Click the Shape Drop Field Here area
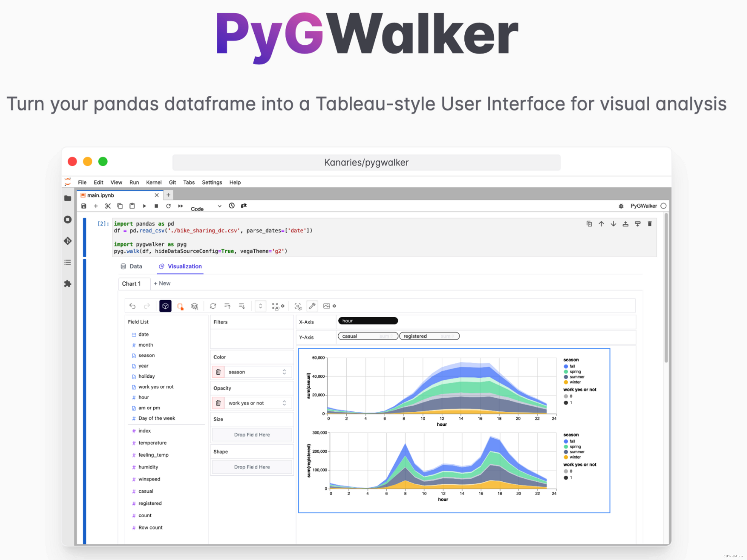Screen dimensions: 747x560 252,467
